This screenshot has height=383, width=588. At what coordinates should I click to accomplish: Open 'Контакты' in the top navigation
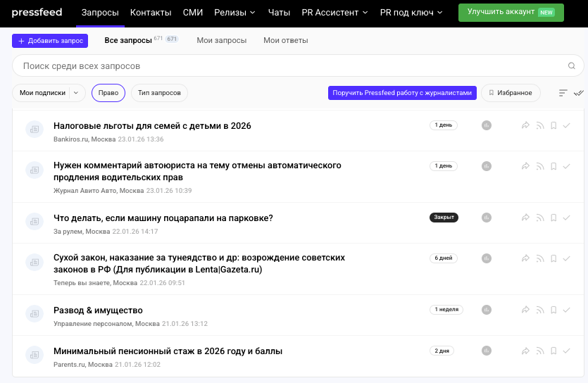click(151, 13)
